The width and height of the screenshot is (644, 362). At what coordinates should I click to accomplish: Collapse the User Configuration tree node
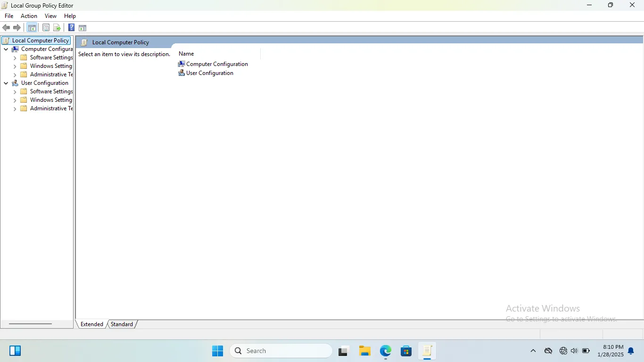(x=6, y=83)
